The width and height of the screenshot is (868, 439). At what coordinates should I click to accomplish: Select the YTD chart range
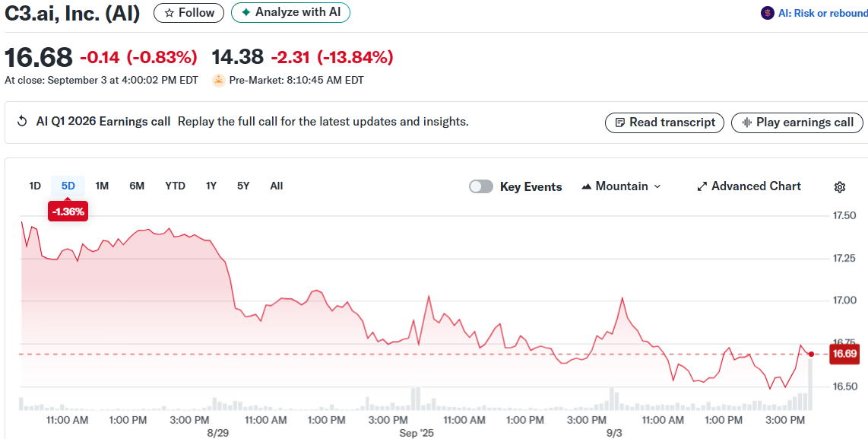pos(175,186)
